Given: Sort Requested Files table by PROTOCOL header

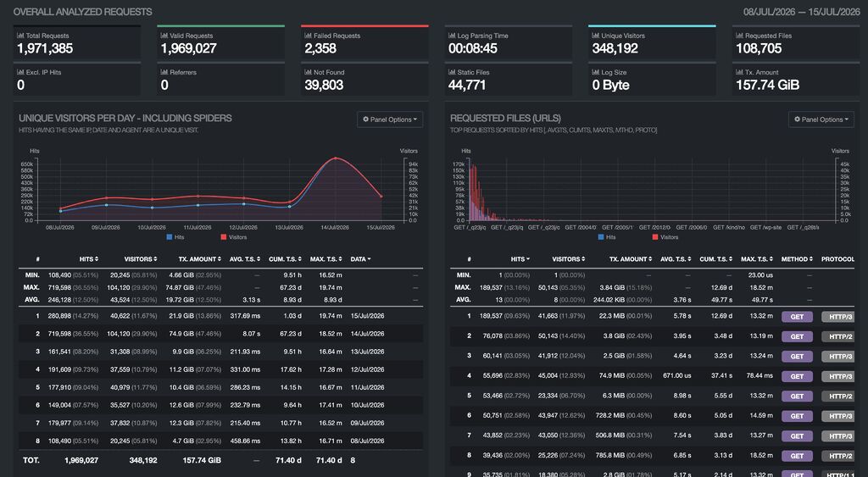Looking at the screenshot, I should pyautogui.click(x=838, y=259).
